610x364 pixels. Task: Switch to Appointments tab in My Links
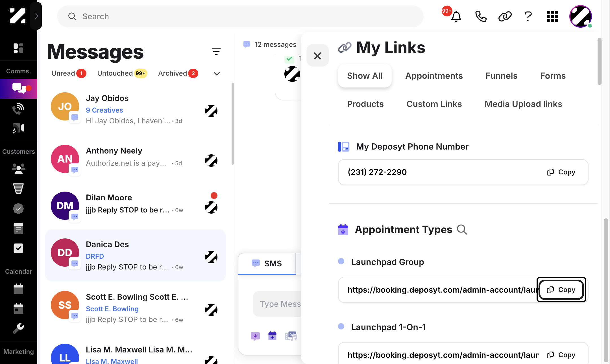coord(434,76)
